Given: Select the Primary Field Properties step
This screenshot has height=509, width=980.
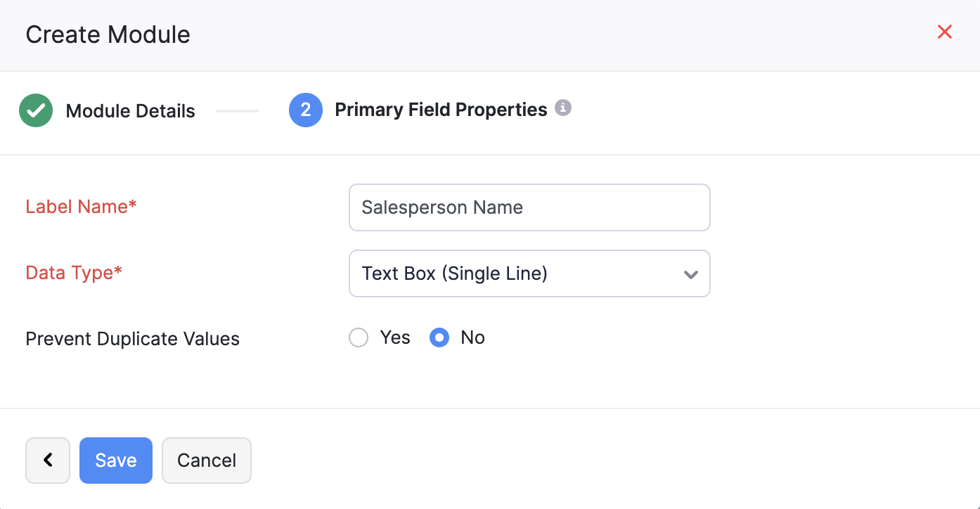Looking at the screenshot, I should point(441,109).
